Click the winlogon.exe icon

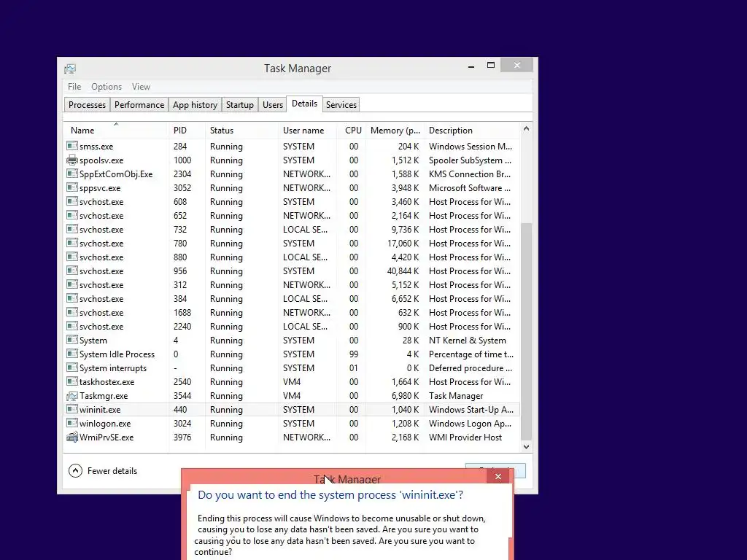click(72, 422)
